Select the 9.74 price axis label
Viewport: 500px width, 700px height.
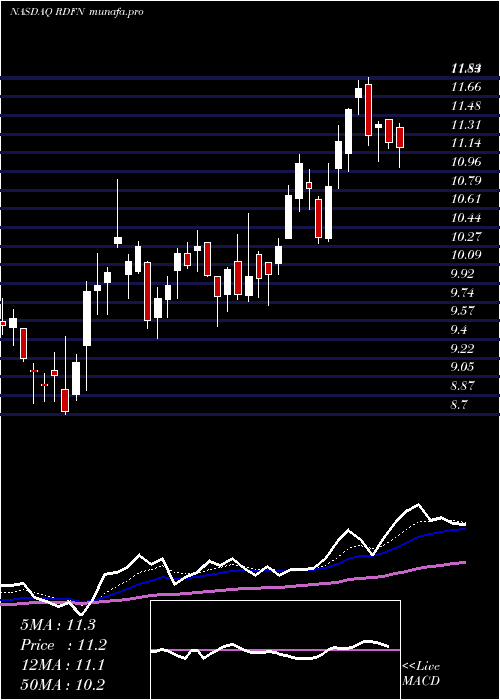click(x=462, y=293)
